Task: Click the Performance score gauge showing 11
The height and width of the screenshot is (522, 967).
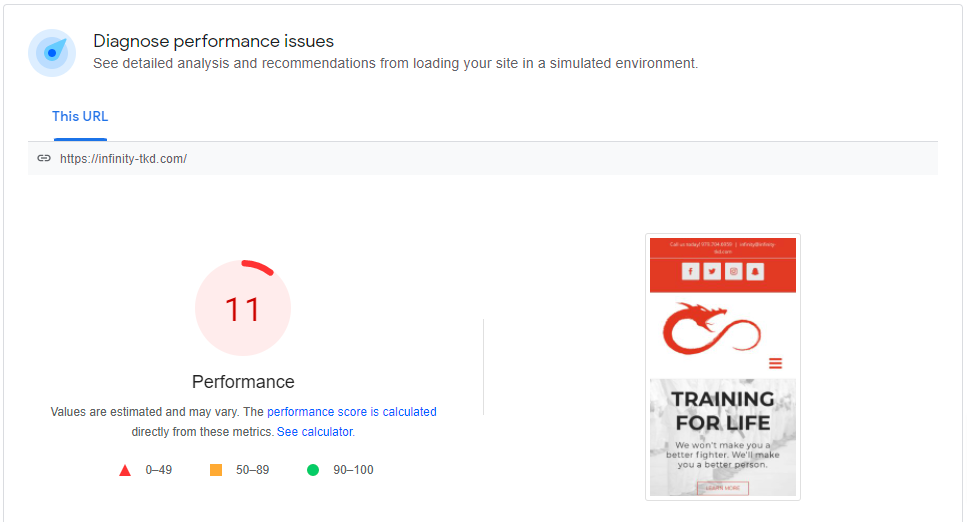Action: click(243, 308)
